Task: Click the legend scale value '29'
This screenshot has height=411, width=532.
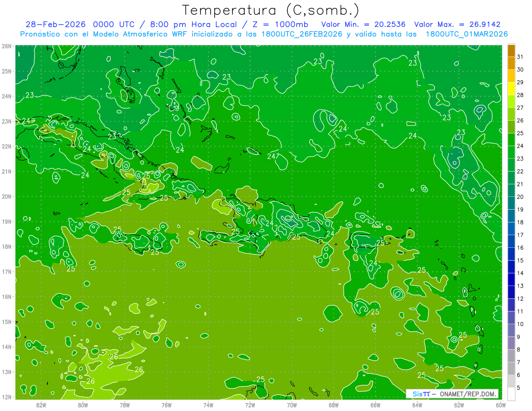Action: coord(520,82)
